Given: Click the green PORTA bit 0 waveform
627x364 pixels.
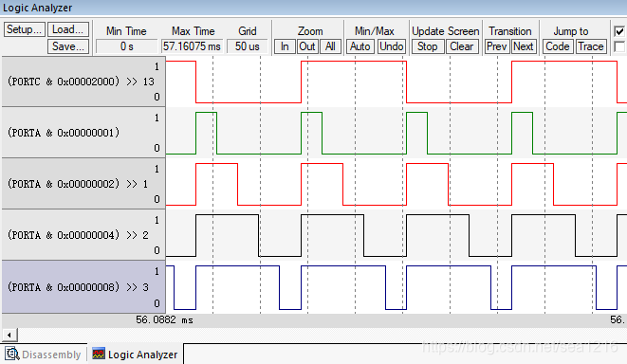Looking at the screenshot, I should tap(396, 133).
